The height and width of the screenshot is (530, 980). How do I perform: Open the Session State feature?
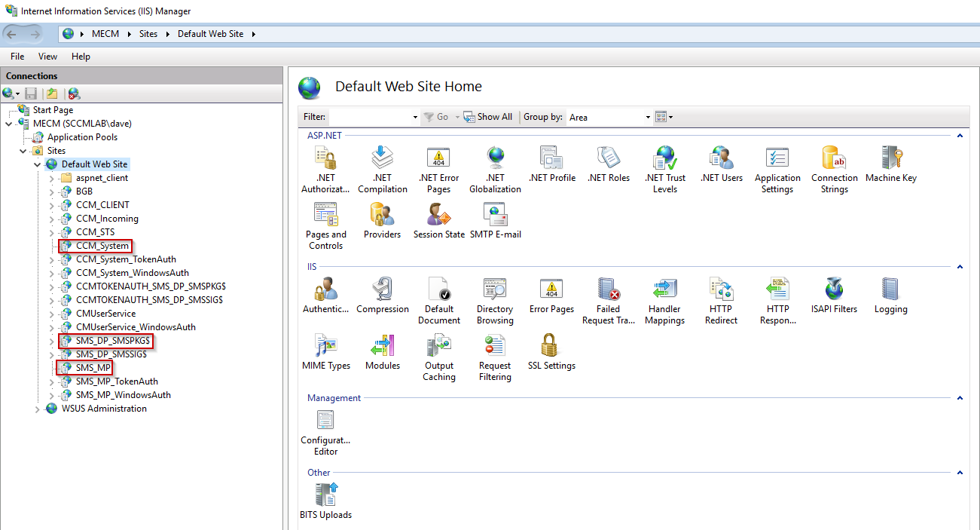pyautogui.click(x=438, y=221)
